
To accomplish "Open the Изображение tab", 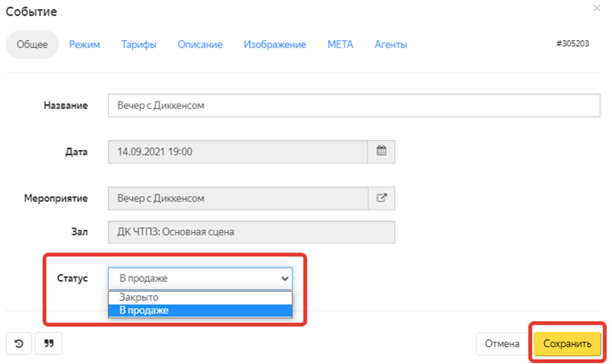I will [x=275, y=45].
